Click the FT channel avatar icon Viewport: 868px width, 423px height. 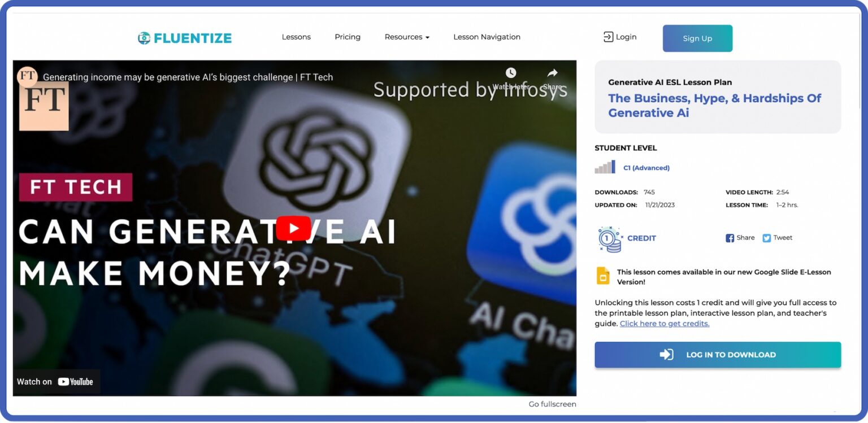click(27, 77)
